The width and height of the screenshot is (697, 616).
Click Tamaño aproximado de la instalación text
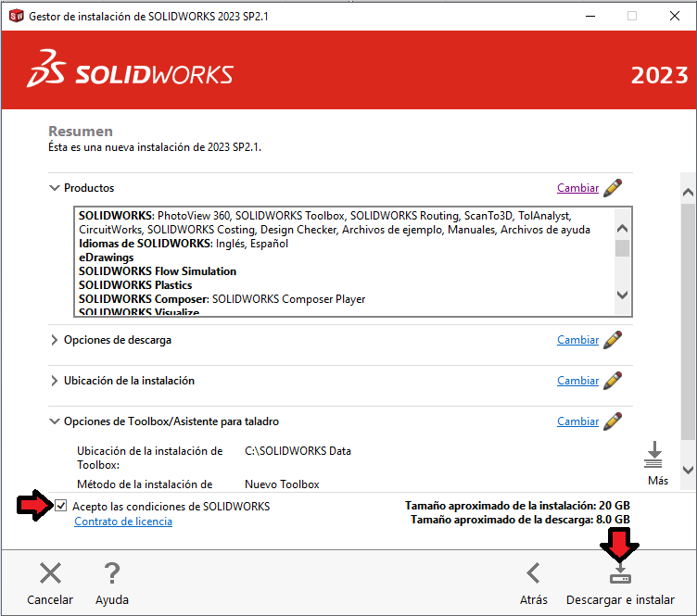[x=517, y=506]
